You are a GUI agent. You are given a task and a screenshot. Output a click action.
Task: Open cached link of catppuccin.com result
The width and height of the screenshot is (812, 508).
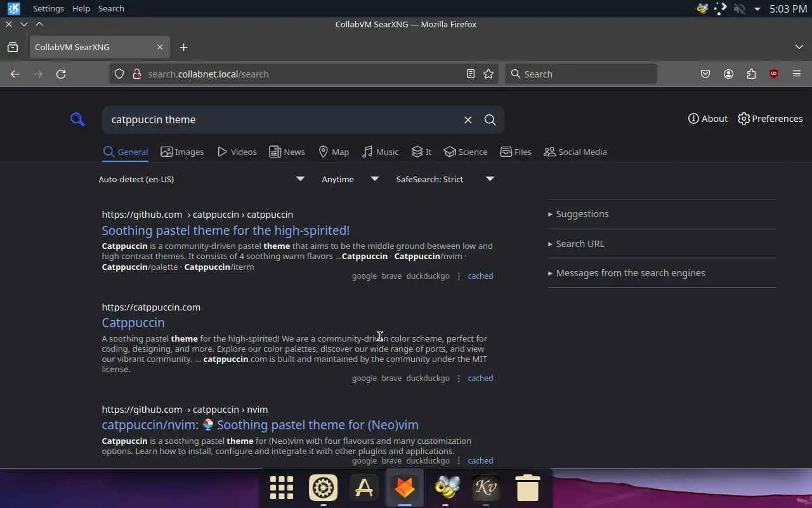[x=480, y=378]
